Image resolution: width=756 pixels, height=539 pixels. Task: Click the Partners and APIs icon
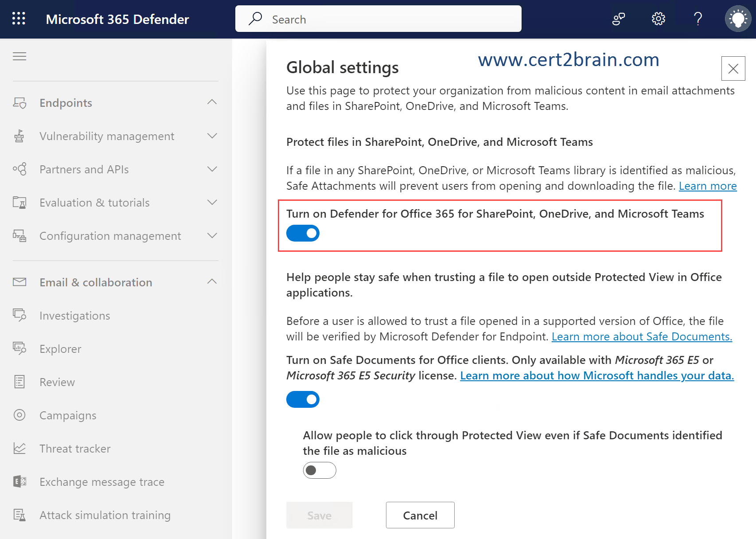pos(19,169)
